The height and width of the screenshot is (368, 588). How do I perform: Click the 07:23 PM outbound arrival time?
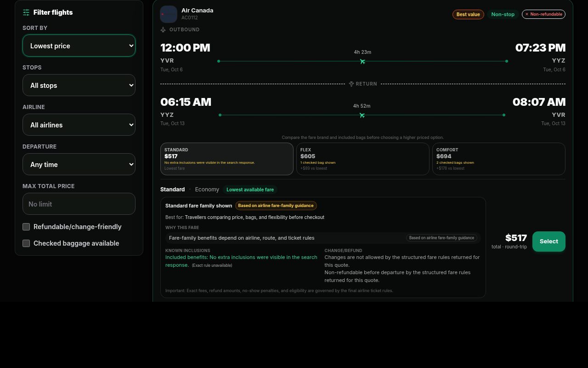pyautogui.click(x=540, y=48)
